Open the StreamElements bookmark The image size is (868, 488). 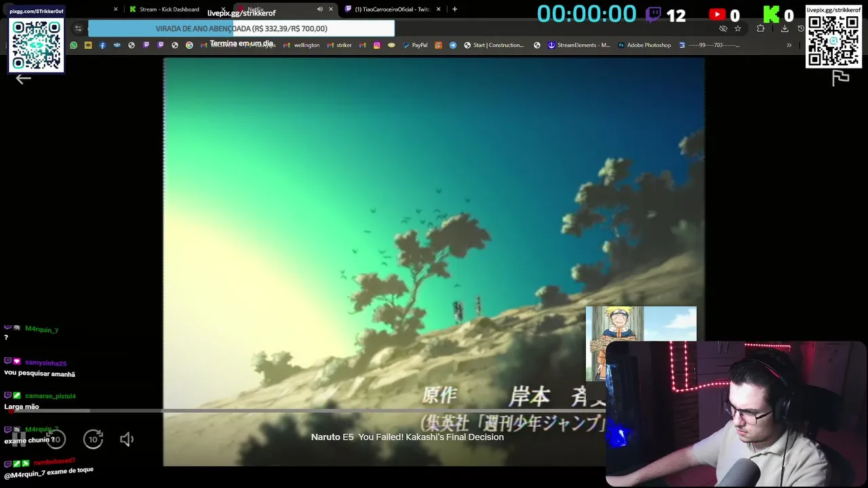(x=579, y=45)
